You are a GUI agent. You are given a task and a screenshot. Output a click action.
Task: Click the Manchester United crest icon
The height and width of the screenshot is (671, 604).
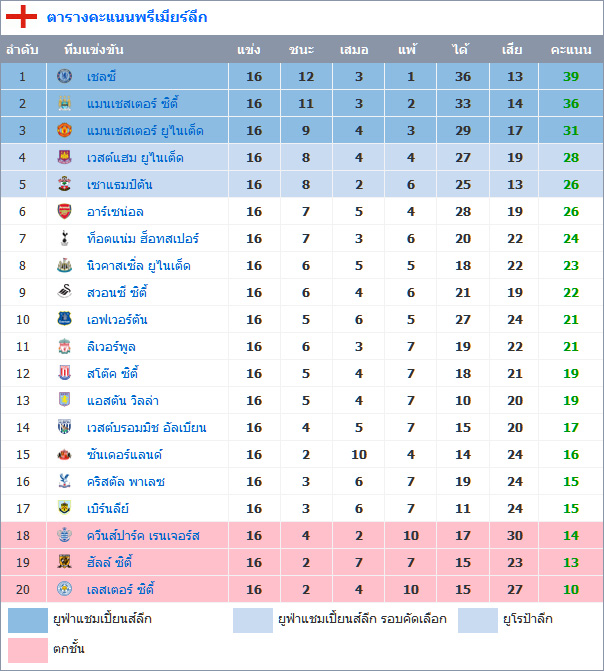65,130
